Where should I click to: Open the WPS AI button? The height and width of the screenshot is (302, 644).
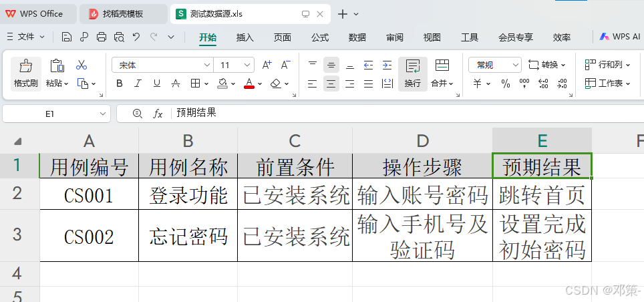[x=620, y=37]
